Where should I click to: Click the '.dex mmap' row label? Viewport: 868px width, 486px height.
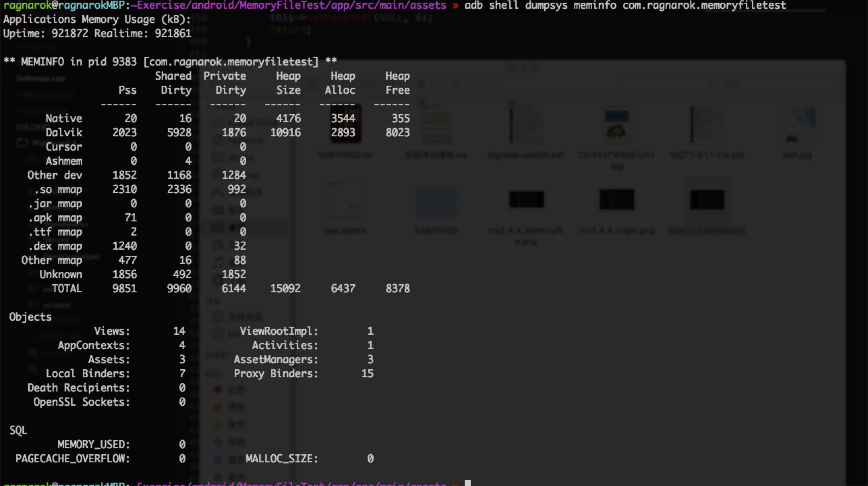55,246
